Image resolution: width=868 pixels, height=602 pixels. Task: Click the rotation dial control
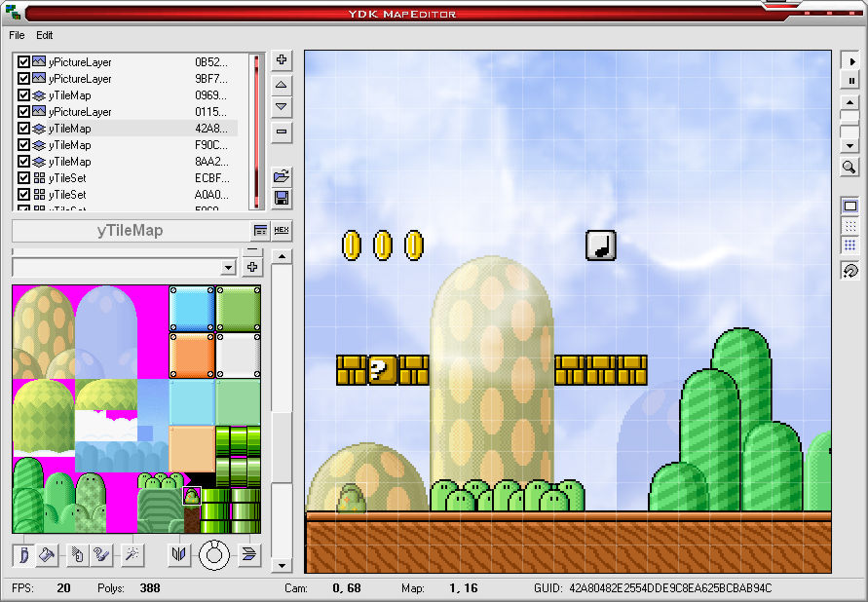pos(214,555)
